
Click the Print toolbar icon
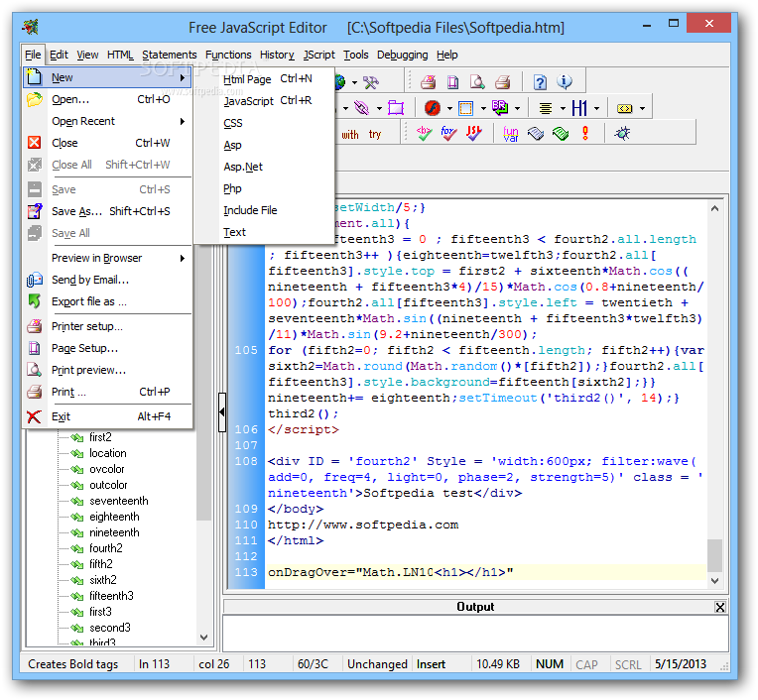(x=503, y=81)
